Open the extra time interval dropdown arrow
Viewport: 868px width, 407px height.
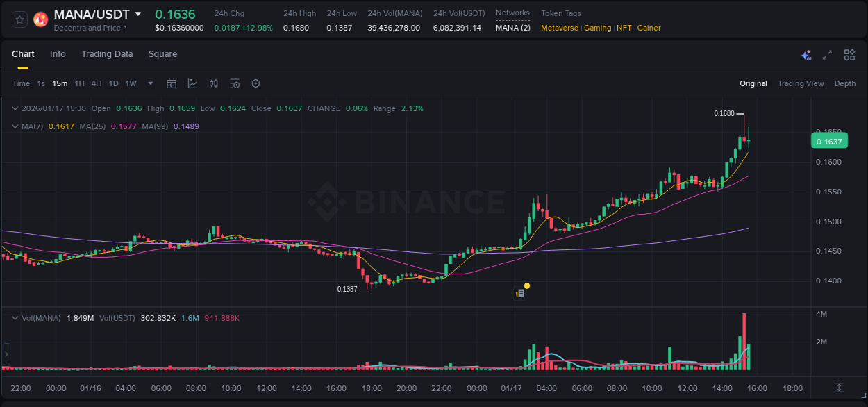(x=149, y=83)
